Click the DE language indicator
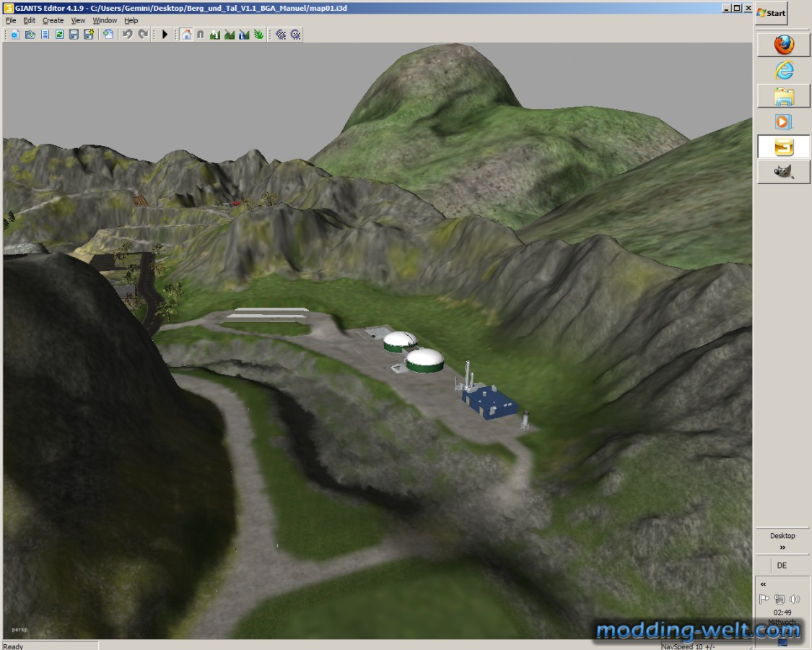Viewport: 812px width, 650px height. 782,565
